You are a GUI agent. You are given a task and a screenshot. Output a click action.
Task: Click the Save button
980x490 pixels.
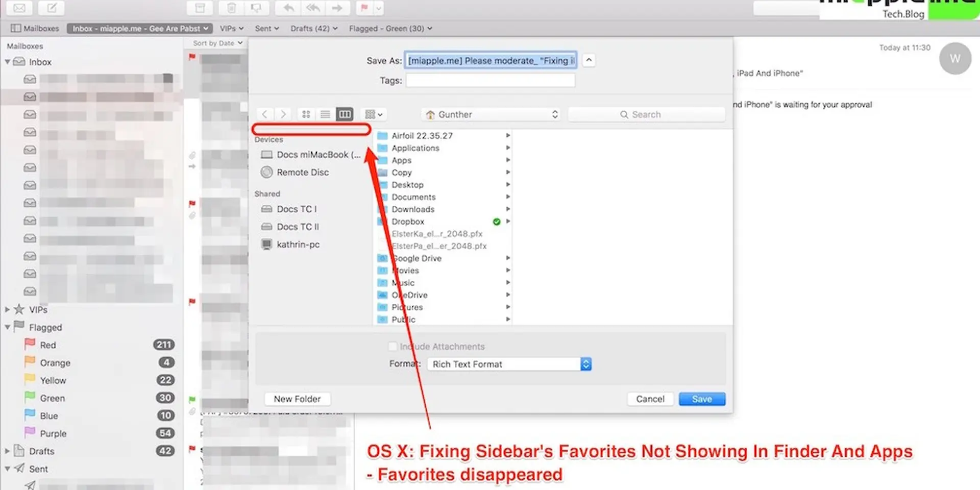tap(702, 399)
